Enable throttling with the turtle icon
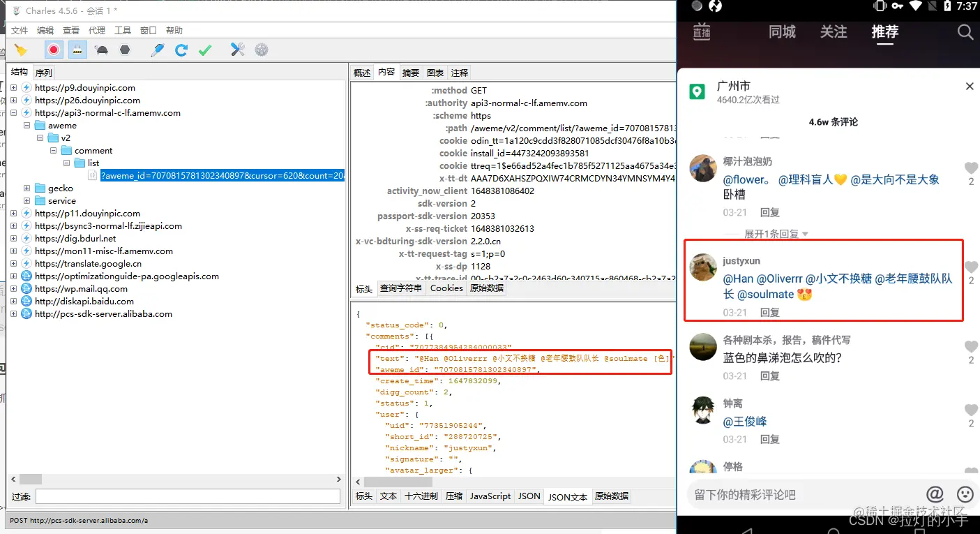This screenshot has height=534, width=980. tap(102, 50)
